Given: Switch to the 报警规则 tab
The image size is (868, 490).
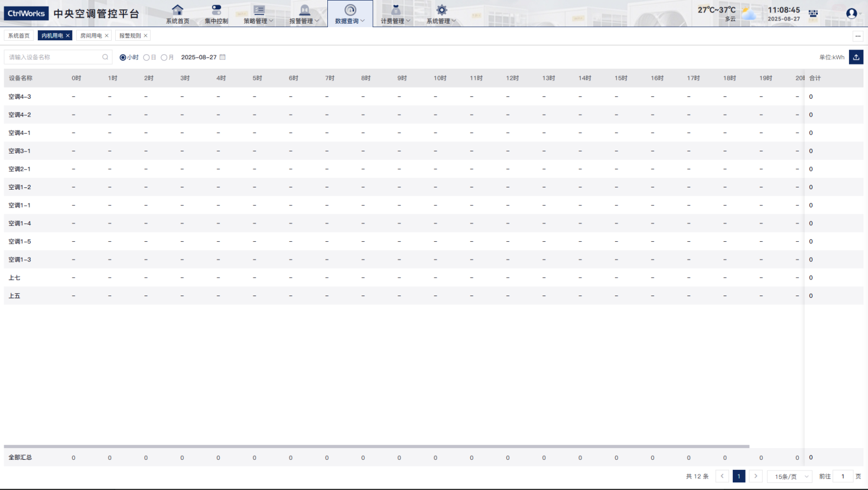Looking at the screenshot, I should pos(129,36).
